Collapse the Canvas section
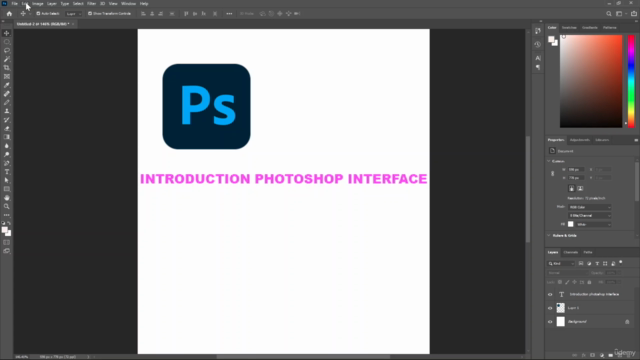This screenshot has width=640, height=360. pos(549,161)
